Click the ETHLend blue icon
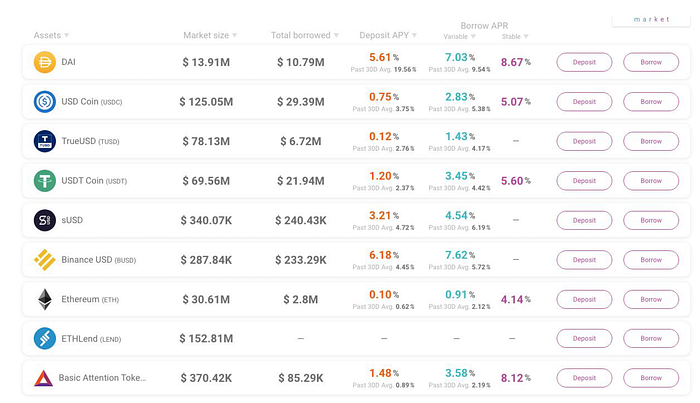Image resolution: width=700 pixels, height=403 pixels. coord(45,338)
